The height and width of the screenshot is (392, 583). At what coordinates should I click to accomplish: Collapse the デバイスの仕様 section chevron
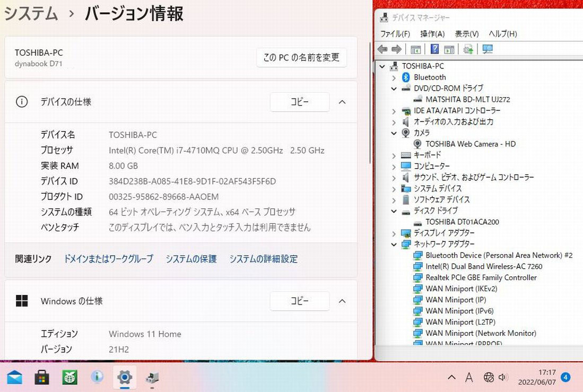pyautogui.click(x=343, y=102)
